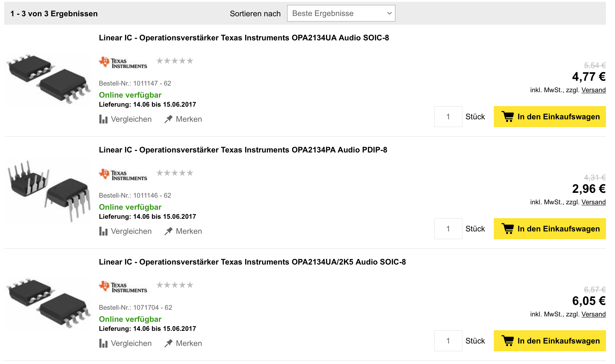The width and height of the screenshot is (615, 364).
Task: Click Merken label for OPA2134UA/2K5
Action: click(x=189, y=343)
